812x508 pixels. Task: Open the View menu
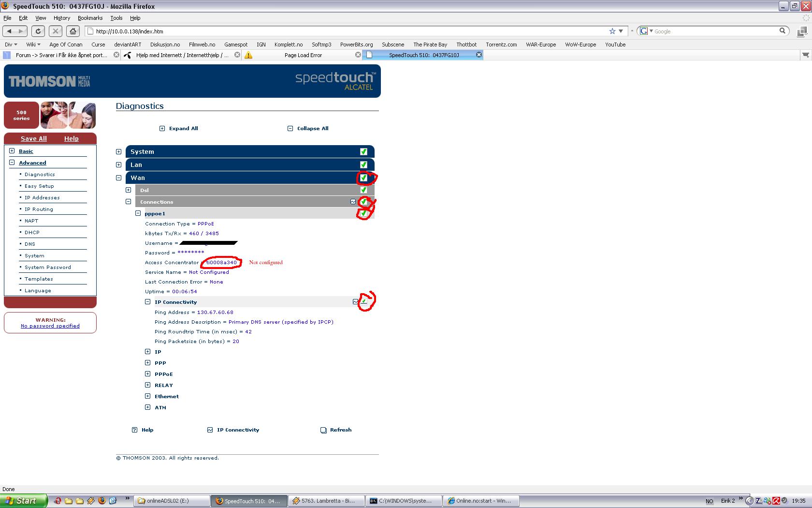[41, 18]
